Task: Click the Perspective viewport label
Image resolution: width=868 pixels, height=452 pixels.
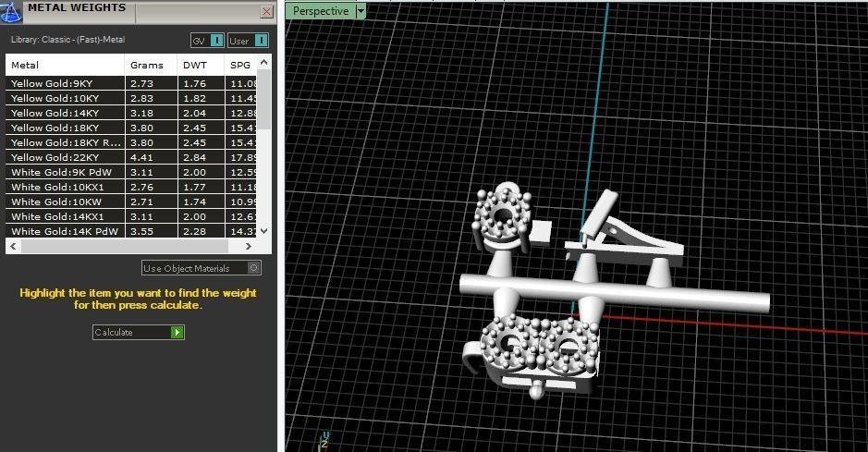Action: tap(321, 11)
